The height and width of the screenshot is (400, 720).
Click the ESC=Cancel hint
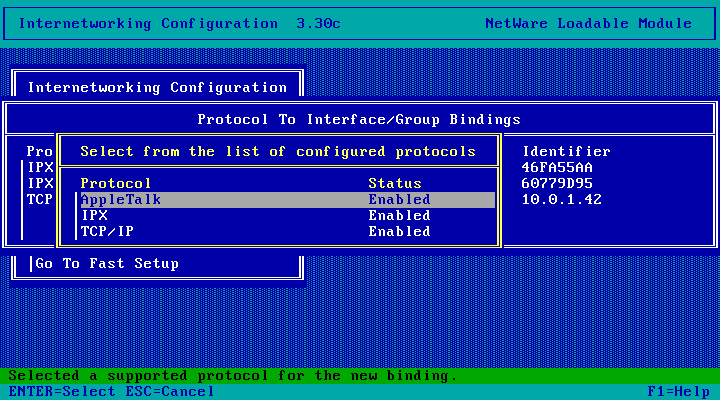click(170, 392)
